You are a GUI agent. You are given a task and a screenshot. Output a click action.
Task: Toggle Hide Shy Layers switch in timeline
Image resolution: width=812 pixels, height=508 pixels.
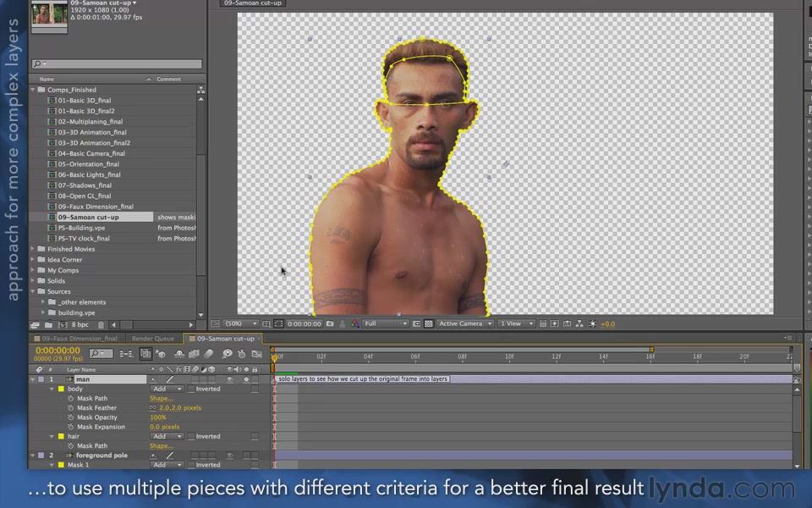point(179,354)
